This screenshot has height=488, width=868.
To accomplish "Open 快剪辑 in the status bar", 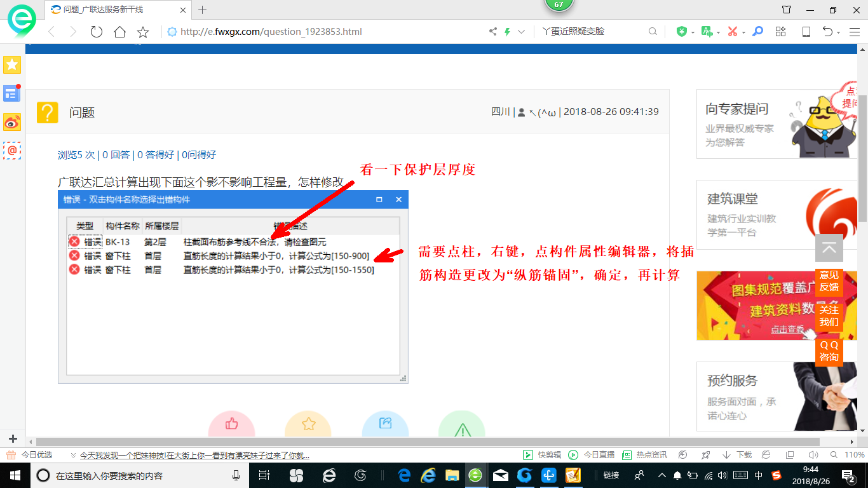I will click(542, 455).
